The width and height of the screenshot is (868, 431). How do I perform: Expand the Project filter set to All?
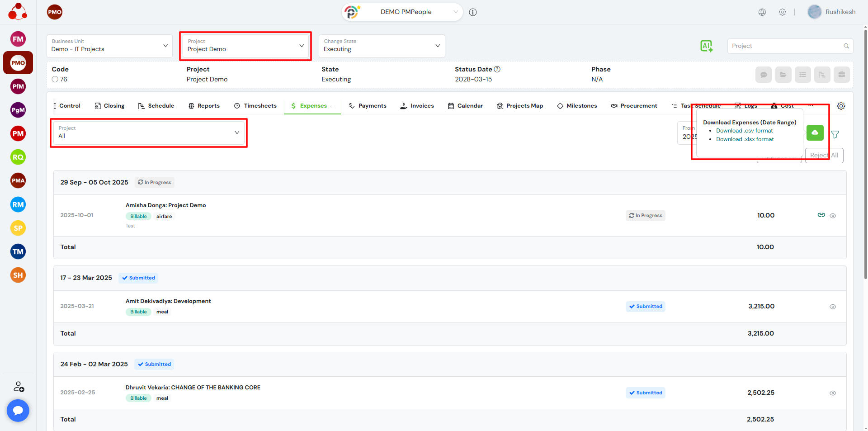[x=149, y=133]
